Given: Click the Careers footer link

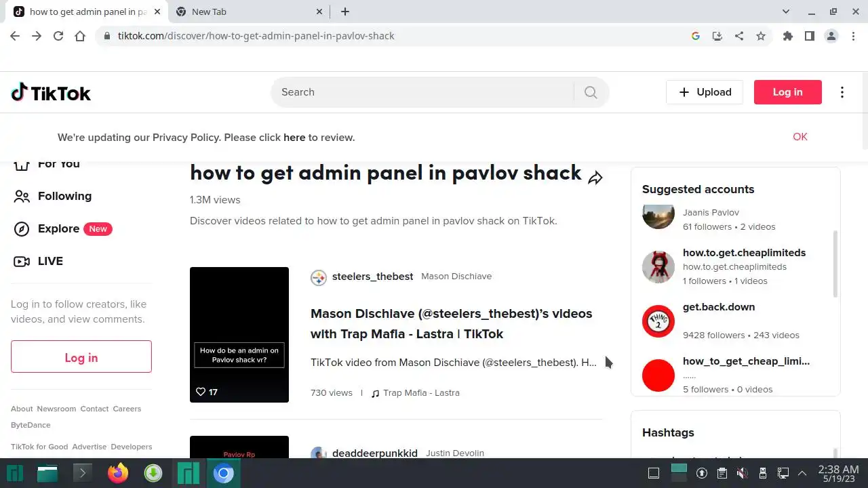Looking at the screenshot, I should pos(127,409).
